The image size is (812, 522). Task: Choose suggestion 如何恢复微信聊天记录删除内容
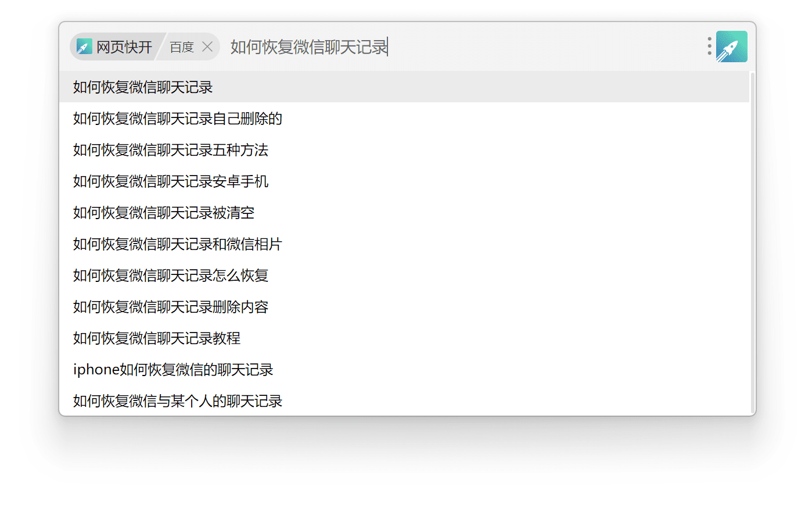tap(404, 307)
